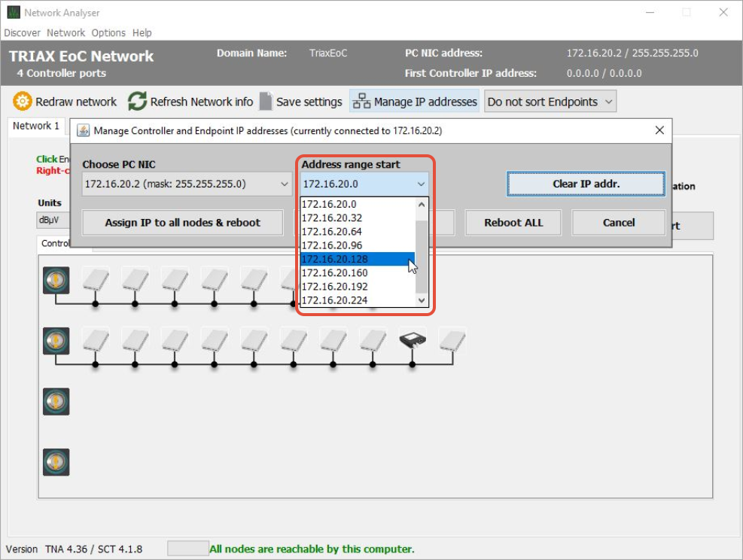743x560 pixels.
Task: Choose 172.16.20.0 in the address list
Action: tap(358, 204)
